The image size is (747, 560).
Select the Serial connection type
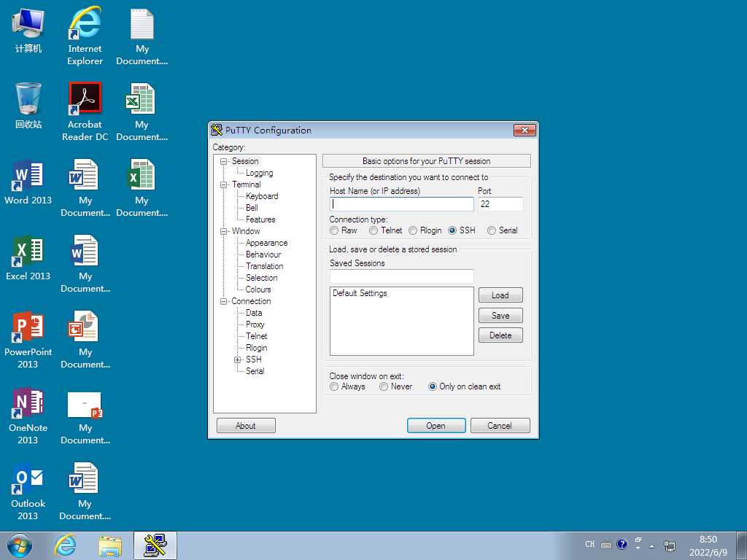[492, 230]
